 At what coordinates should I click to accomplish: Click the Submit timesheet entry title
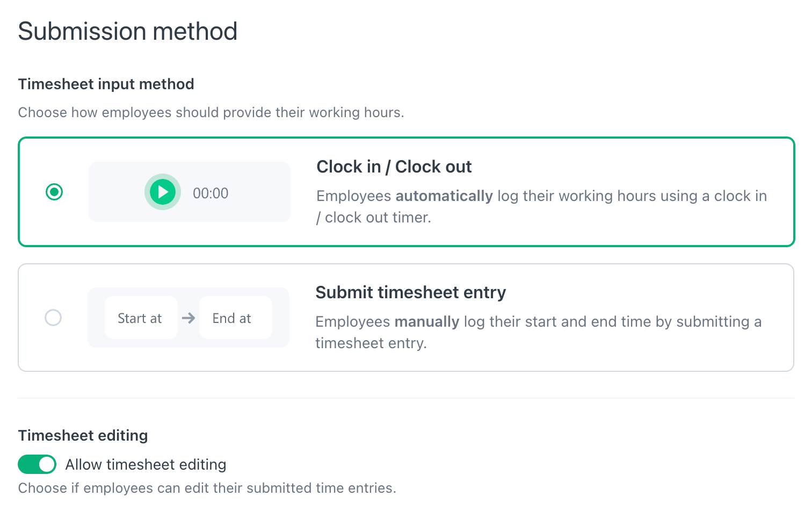(411, 292)
